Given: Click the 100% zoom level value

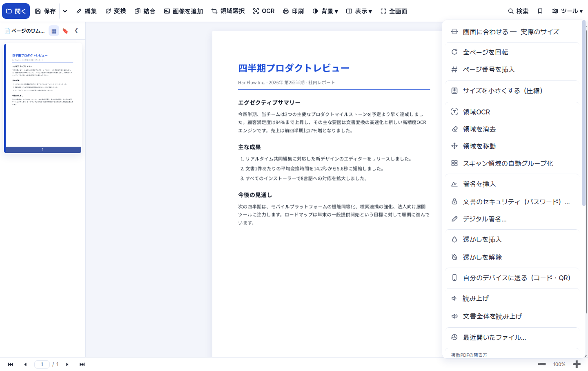Looking at the screenshot, I should pos(559,364).
